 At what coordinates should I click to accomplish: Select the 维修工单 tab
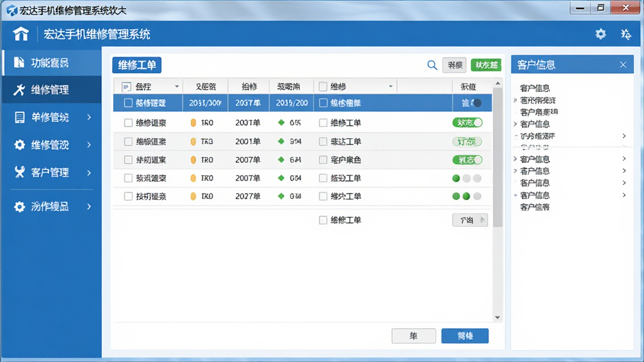tap(136, 65)
